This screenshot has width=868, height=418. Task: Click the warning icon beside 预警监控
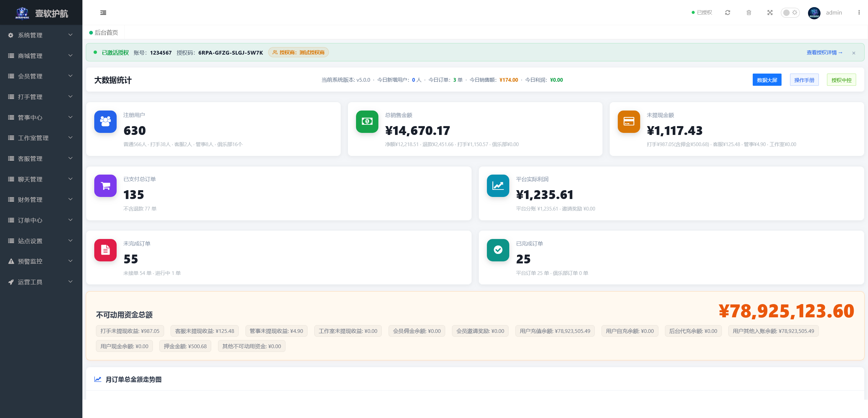(x=11, y=261)
